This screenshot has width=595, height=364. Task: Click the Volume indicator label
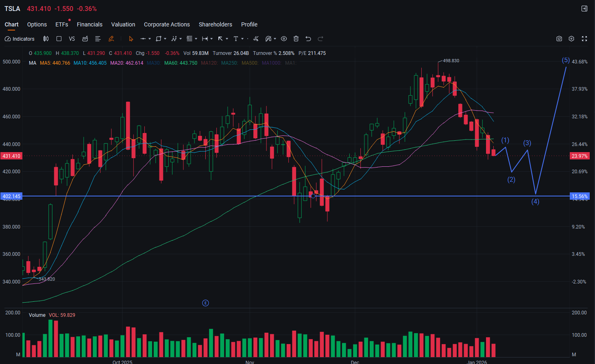tap(37, 315)
